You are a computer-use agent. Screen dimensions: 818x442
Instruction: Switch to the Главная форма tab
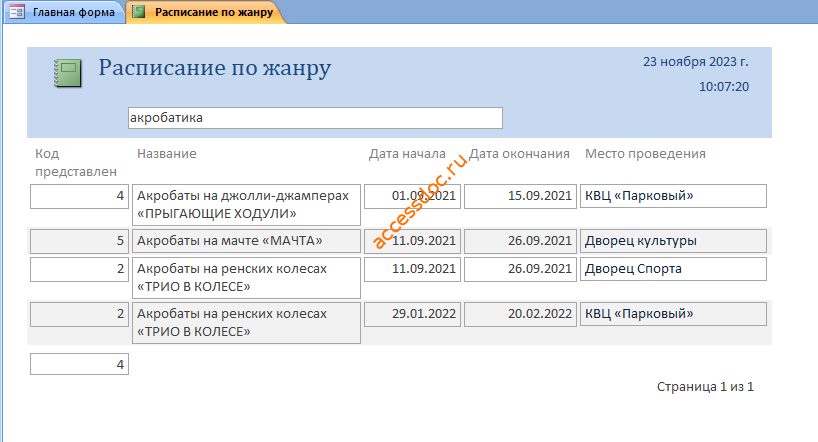pos(64,12)
